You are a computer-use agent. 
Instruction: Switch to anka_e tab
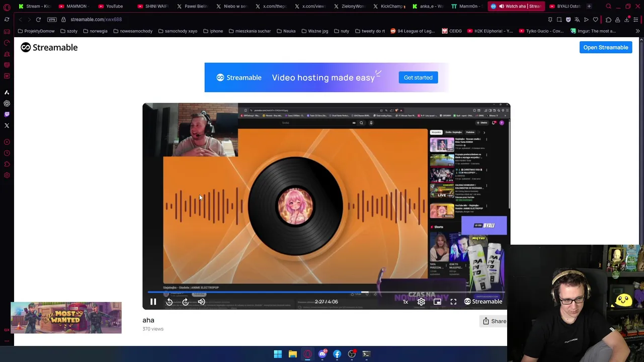click(x=427, y=6)
